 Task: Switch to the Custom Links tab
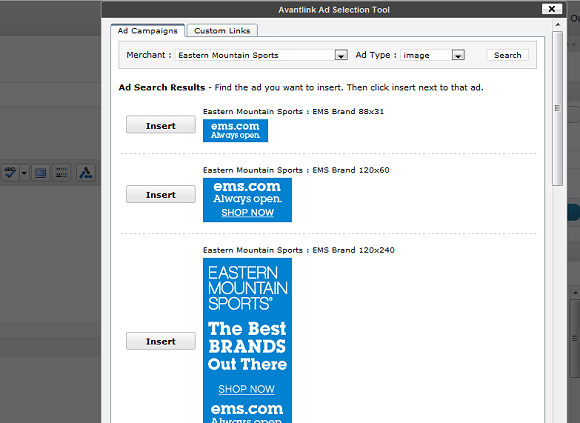222,31
